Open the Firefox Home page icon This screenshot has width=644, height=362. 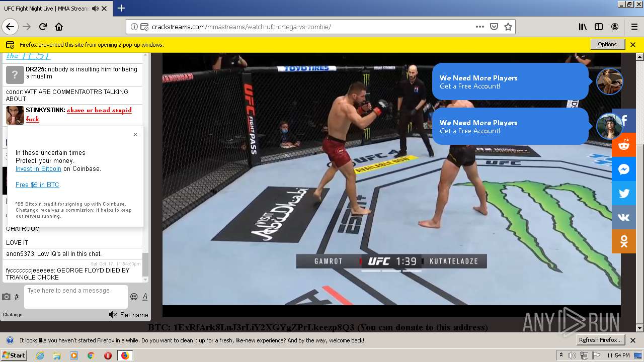pos(59,27)
